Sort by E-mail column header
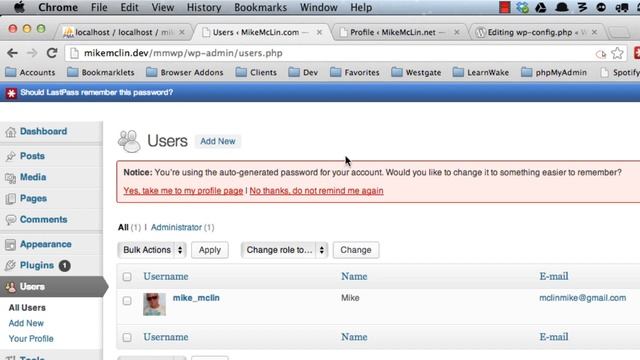 click(x=554, y=277)
